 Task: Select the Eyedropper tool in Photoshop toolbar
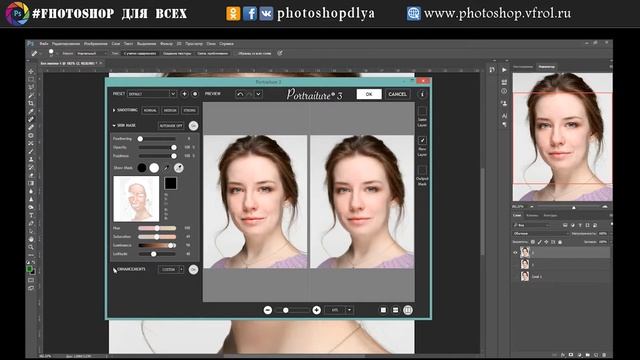(31, 111)
